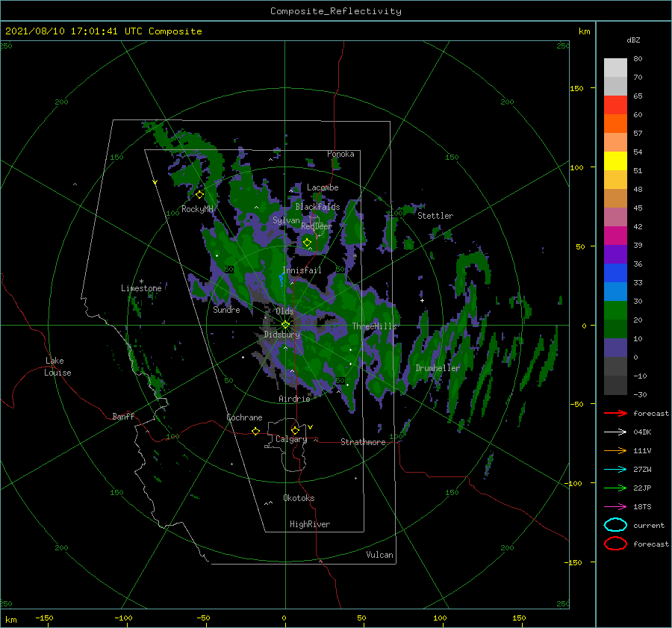
Task: Click the orange 111V arrow icon
Action: coord(615,450)
